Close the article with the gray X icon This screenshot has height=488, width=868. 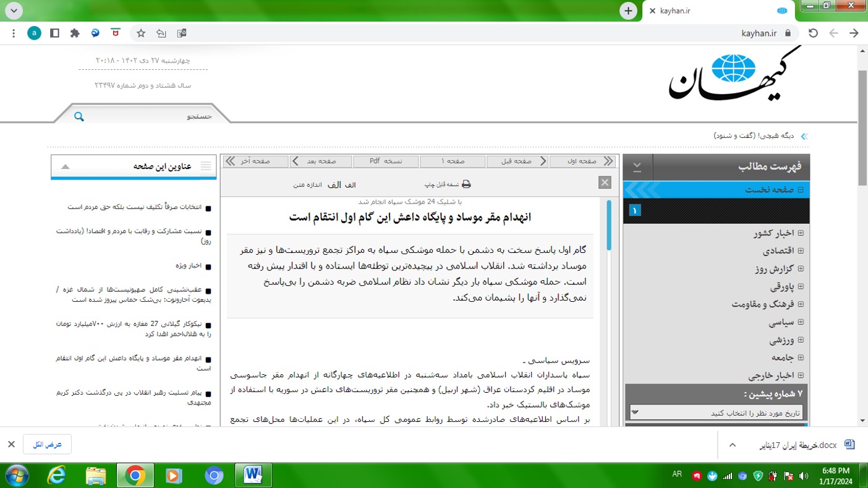605,182
